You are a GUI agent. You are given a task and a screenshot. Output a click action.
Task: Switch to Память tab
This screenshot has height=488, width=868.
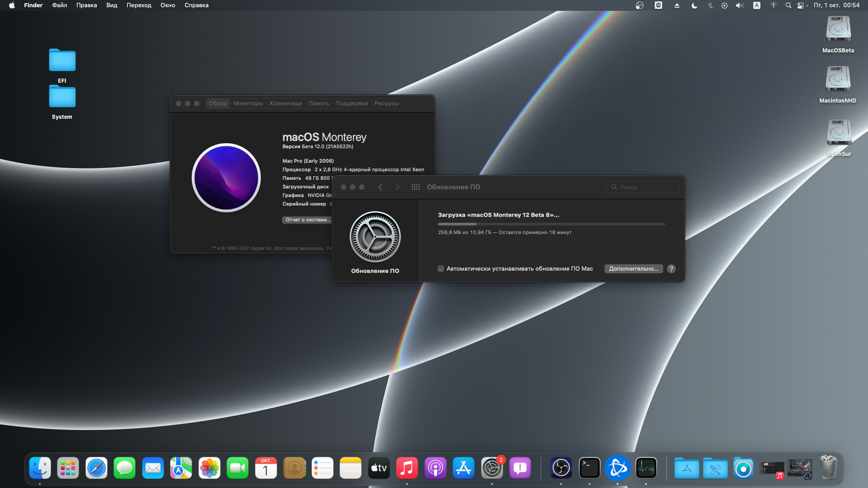coord(319,103)
